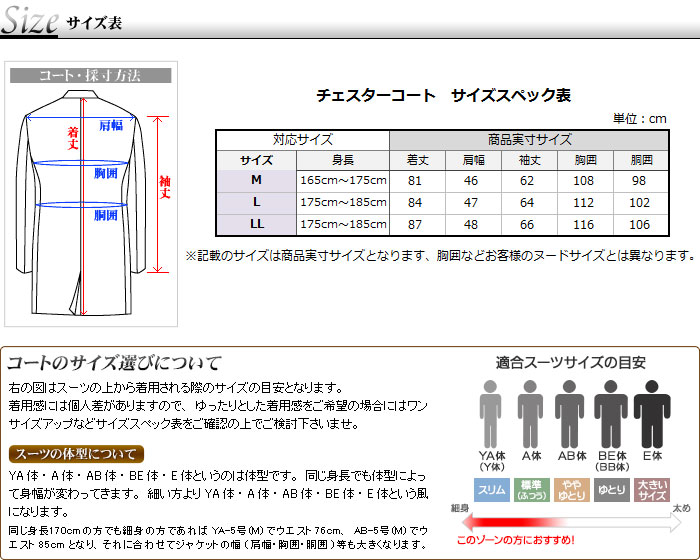Click M size 着丈 value 81
700x560 pixels.
pyautogui.click(x=415, y=181)
